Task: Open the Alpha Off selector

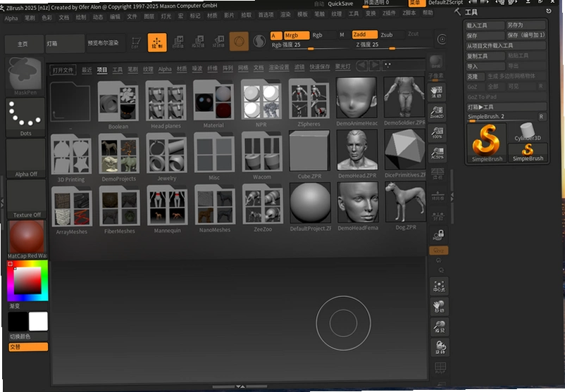Action: 26,158
